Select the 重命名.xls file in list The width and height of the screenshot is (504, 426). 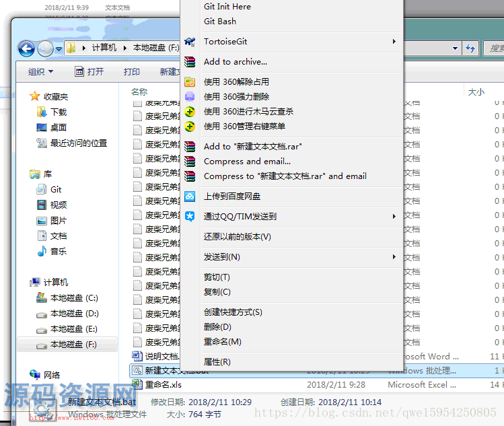click(164, 384)
